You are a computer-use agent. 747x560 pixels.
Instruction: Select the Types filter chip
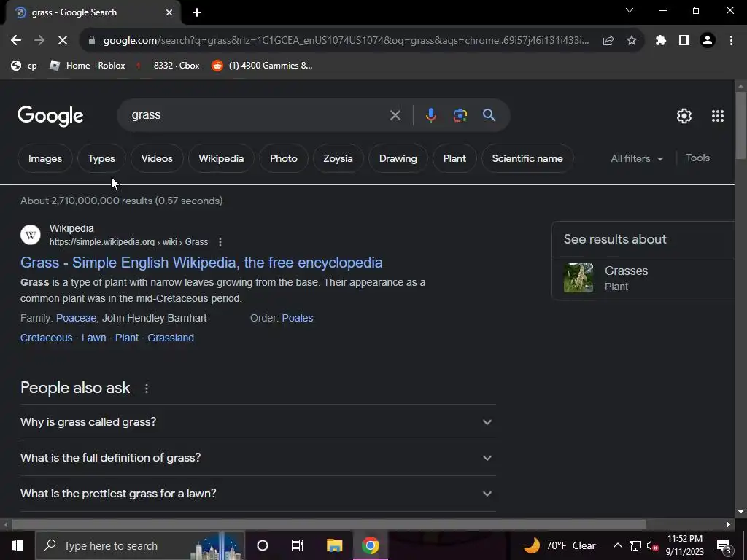pyautogui.click(x=101, y=158)
